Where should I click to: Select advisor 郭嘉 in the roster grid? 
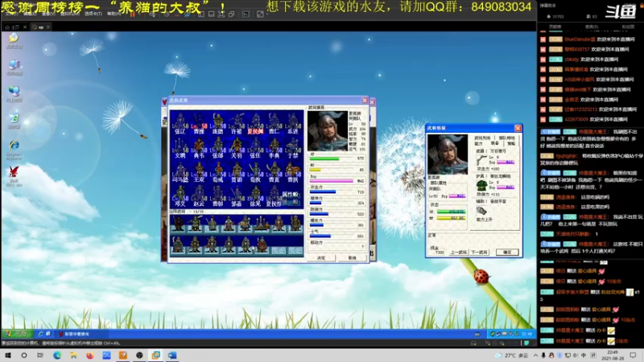237,195
